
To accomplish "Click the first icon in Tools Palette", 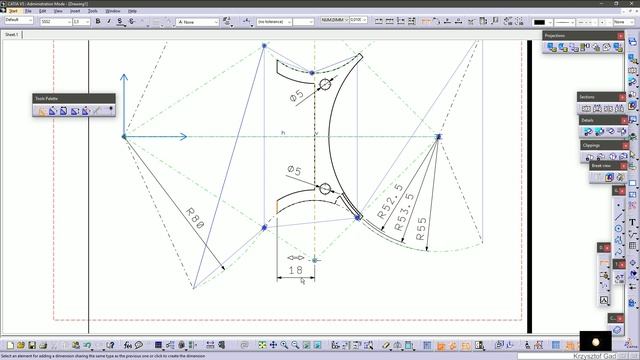I will click(42, 111).
